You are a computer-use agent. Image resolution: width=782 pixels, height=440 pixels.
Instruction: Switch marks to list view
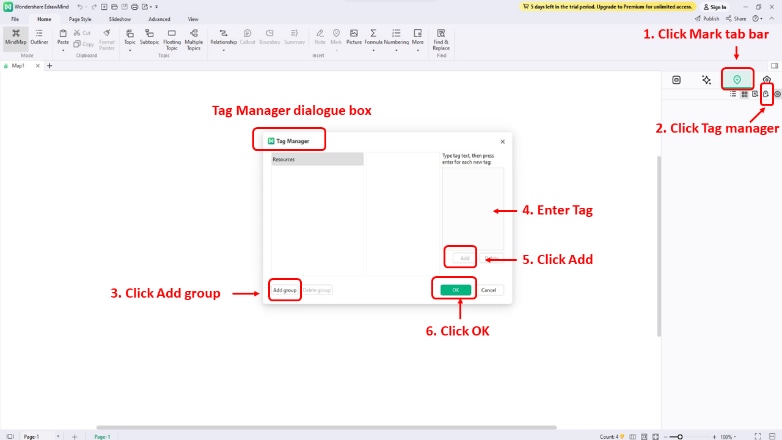[x=733, y=94]
